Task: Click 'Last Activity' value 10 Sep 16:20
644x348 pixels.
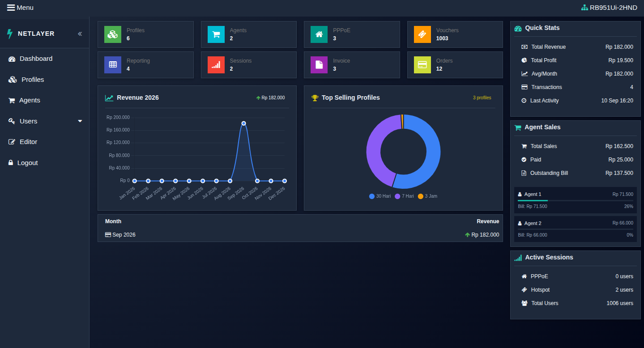Action: coord(617,101)
